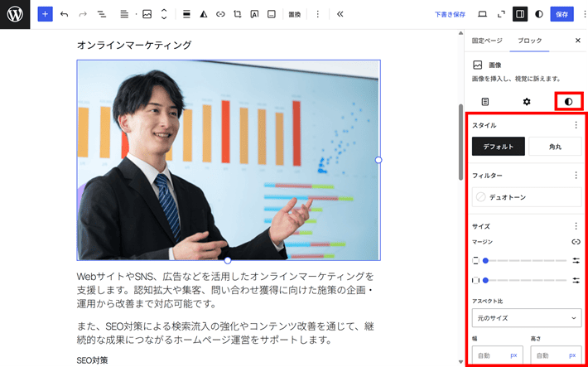Open サイズ panel options menu
This screenshot has height=367, width=588.
tap(576, 226)
